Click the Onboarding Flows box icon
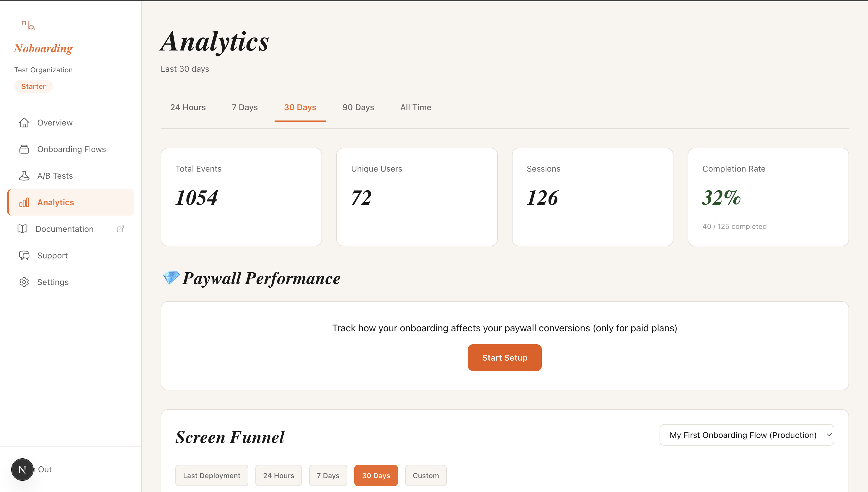Image resolution: width=868 pixels, height=492 pixels. [24, 149]
